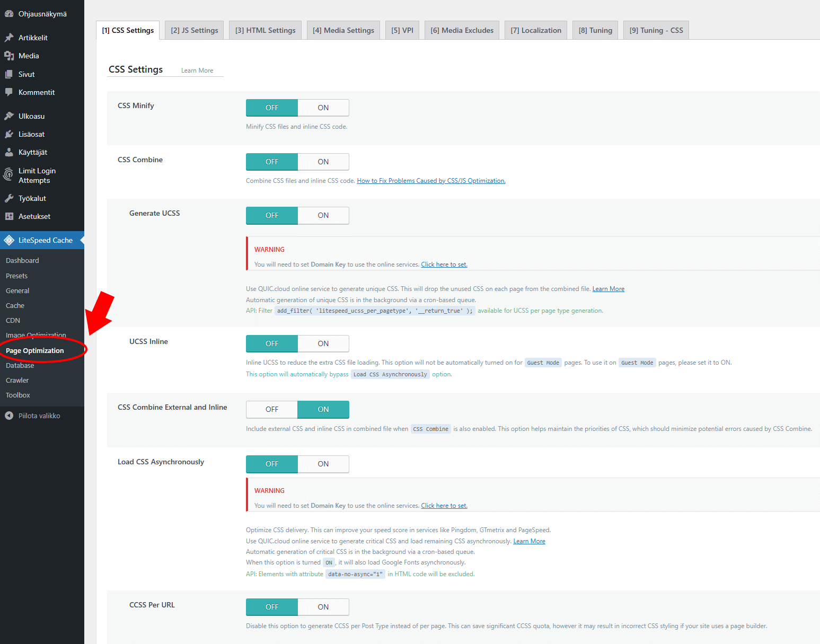The width and height of the screenshot is (820, 644).
Task: Click the Työkalut wrench icon
Action: pyautogui.click(x=9, y=198)
